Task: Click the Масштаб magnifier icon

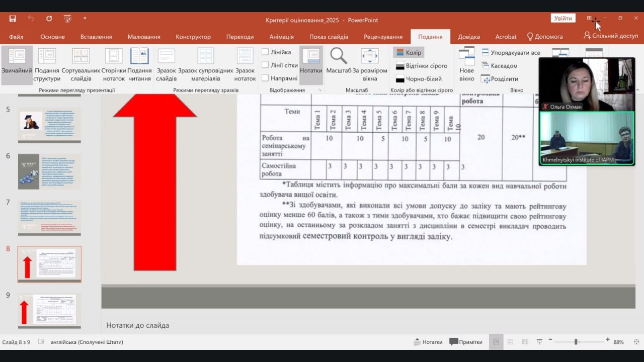Action: 339,56
